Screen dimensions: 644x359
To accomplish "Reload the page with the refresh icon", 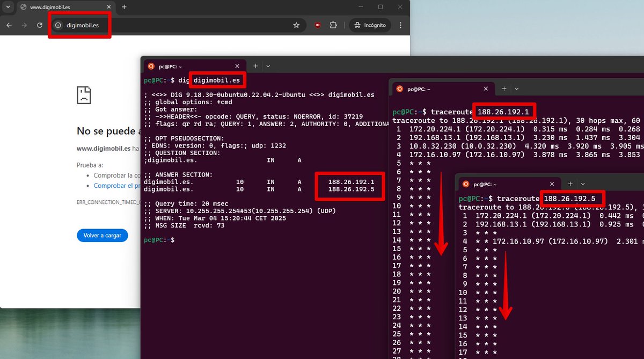I will (x=40, y=25).
